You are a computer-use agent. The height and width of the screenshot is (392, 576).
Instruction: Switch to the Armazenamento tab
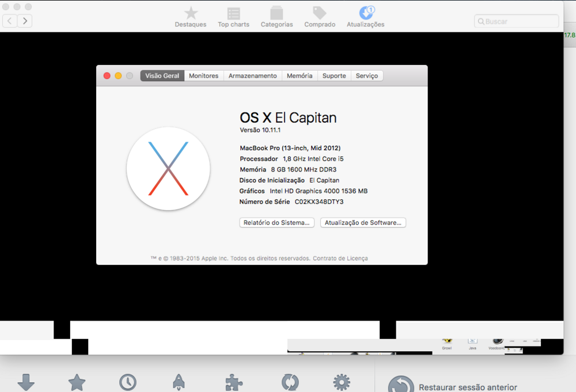[252, 76]
